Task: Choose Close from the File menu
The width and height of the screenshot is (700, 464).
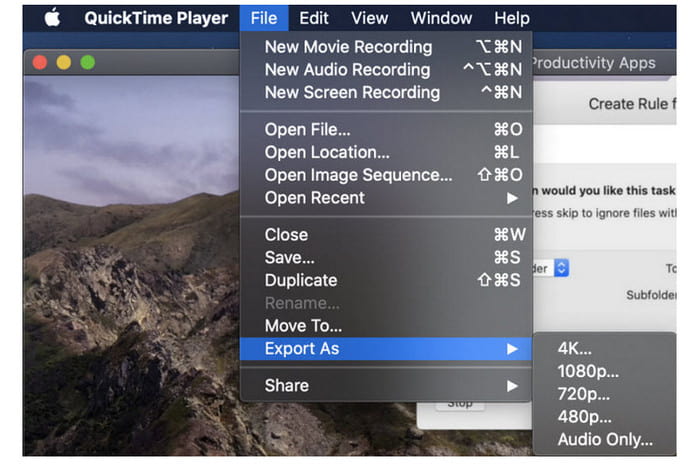Action: [386, 235]
